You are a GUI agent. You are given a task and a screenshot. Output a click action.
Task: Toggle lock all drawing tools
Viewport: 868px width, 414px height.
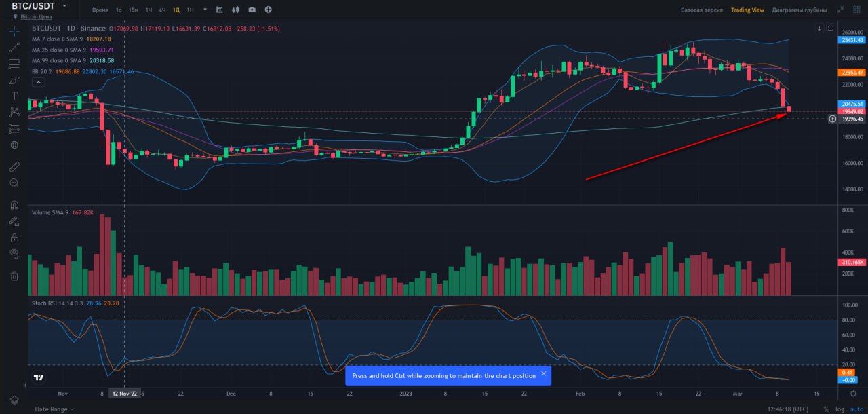[x=14, y=238]
